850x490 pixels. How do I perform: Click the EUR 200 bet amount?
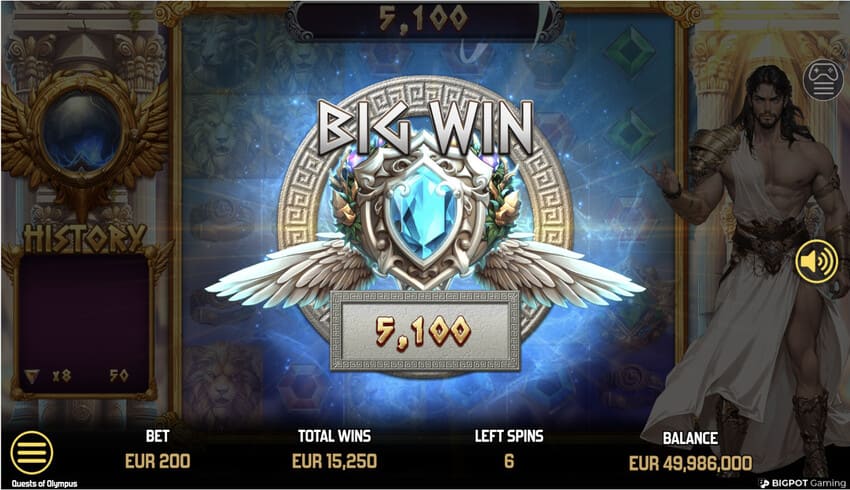coord(158,461)
